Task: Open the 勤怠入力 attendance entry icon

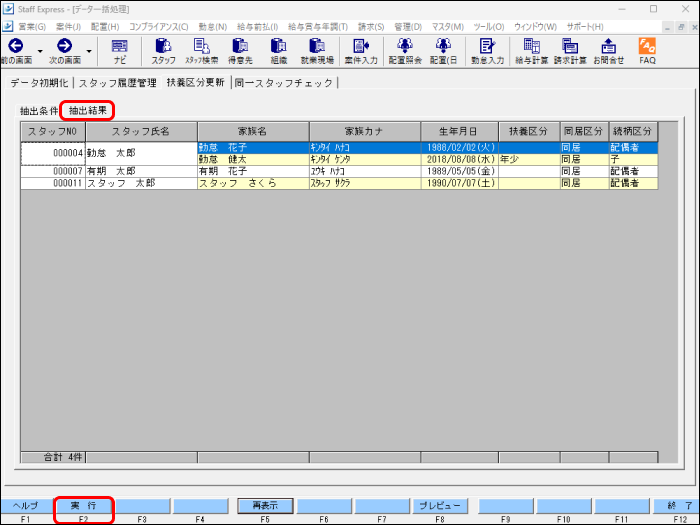Action: 487,51
